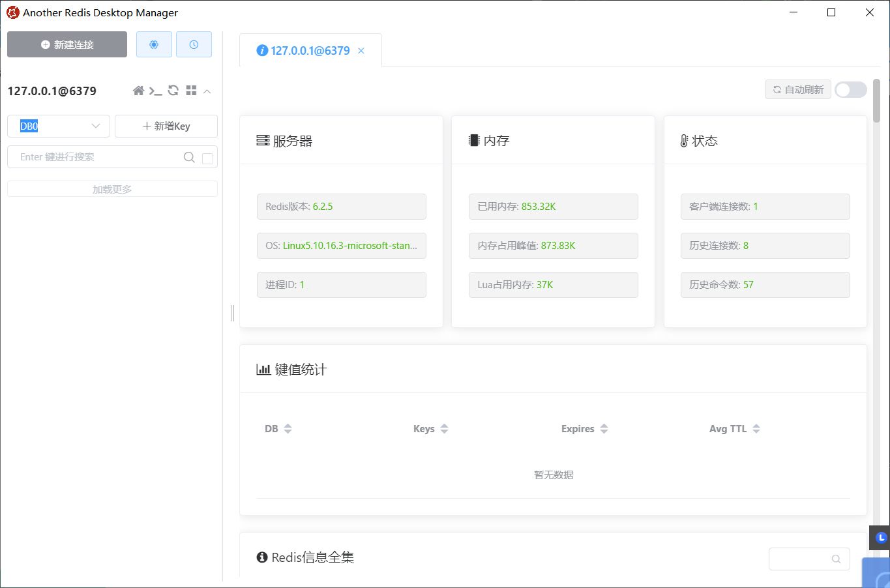Open settings via the gear icon button
The height and width of the screenshot is (588, 890).
pos(154,44)
